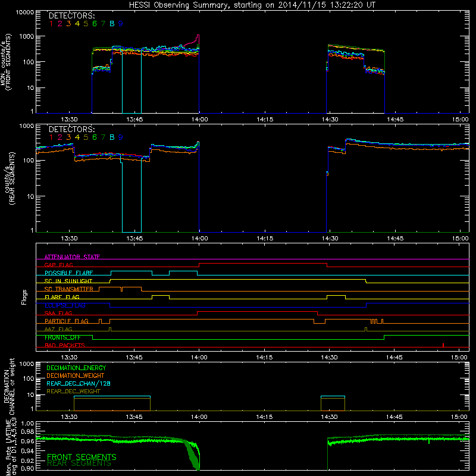Click the POSSIBLE_FLARE flag label
This screenshot has height=476, width=476.
68,273
